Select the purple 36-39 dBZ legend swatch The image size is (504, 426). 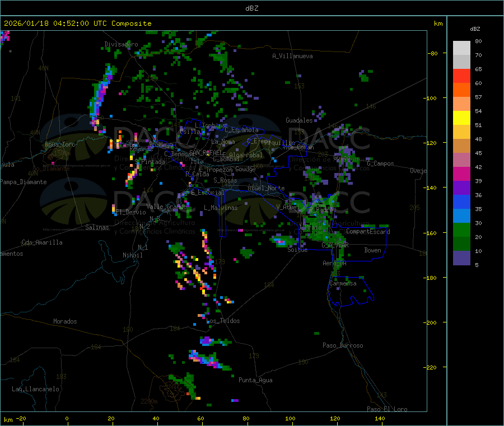[x=461, y=188]
